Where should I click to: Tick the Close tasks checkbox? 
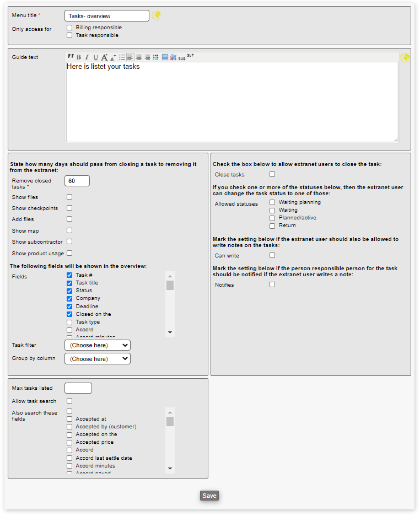click(x=272, y=174)
